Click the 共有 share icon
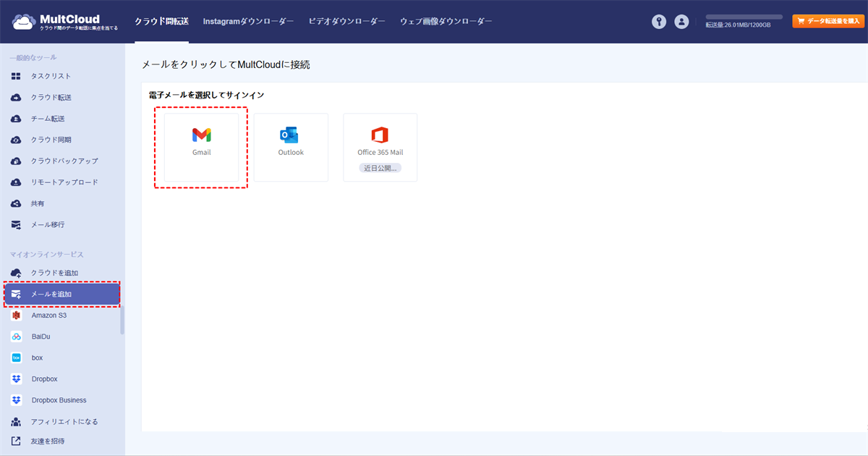 coord(16,203)
